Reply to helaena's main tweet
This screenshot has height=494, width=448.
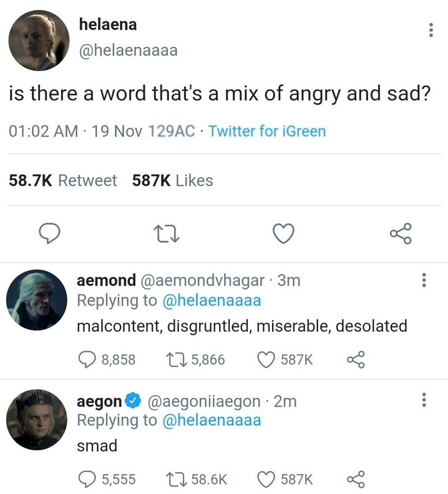tap(49, 234)
